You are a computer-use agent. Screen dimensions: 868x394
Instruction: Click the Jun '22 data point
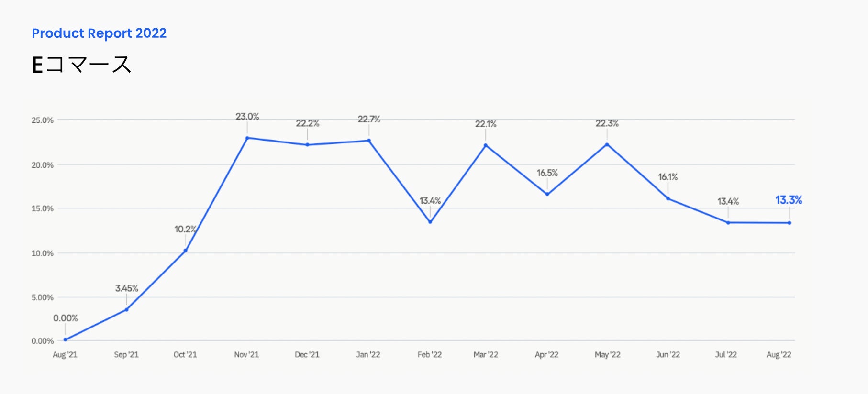(x=668, y=198)
